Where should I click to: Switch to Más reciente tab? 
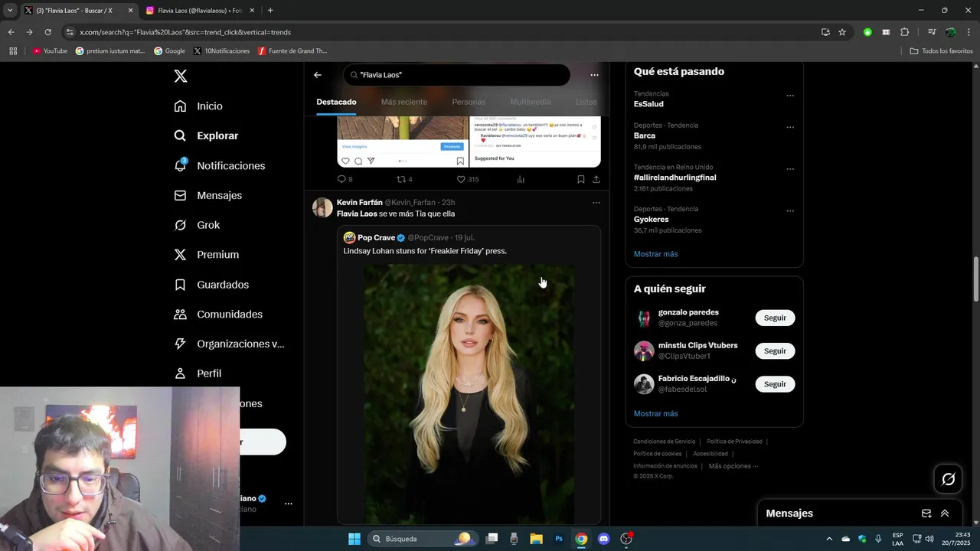tap(404, 102)
